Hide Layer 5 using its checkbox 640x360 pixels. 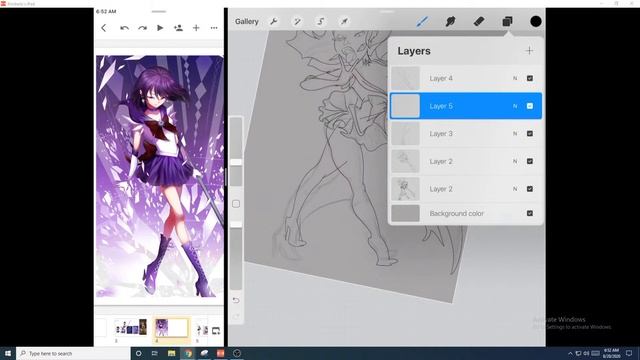[530, 106]
